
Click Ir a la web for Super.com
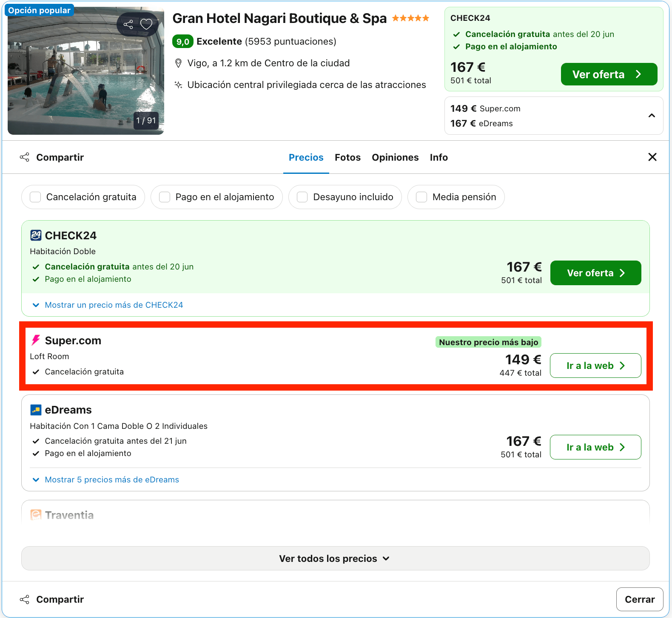click(595, 366)
